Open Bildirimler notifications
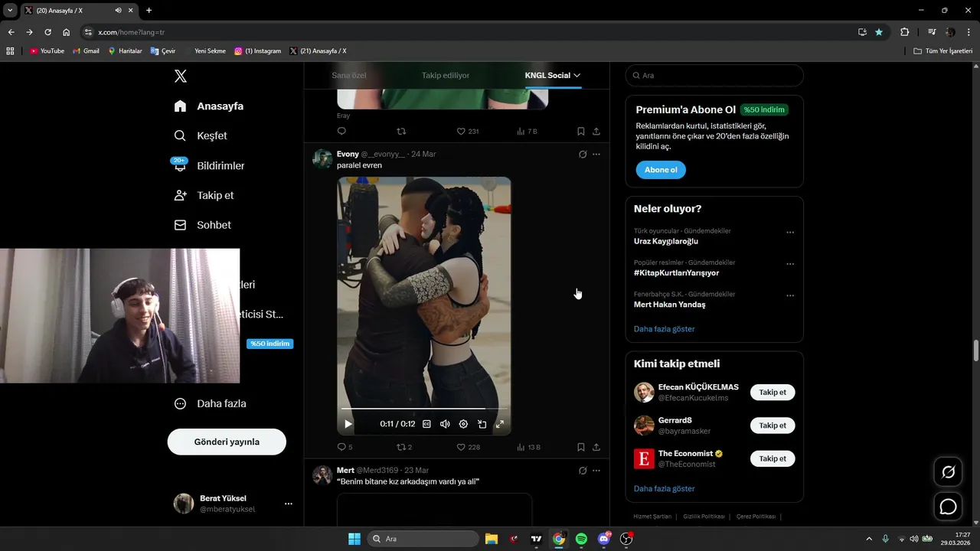 click(x=209, y=165)
